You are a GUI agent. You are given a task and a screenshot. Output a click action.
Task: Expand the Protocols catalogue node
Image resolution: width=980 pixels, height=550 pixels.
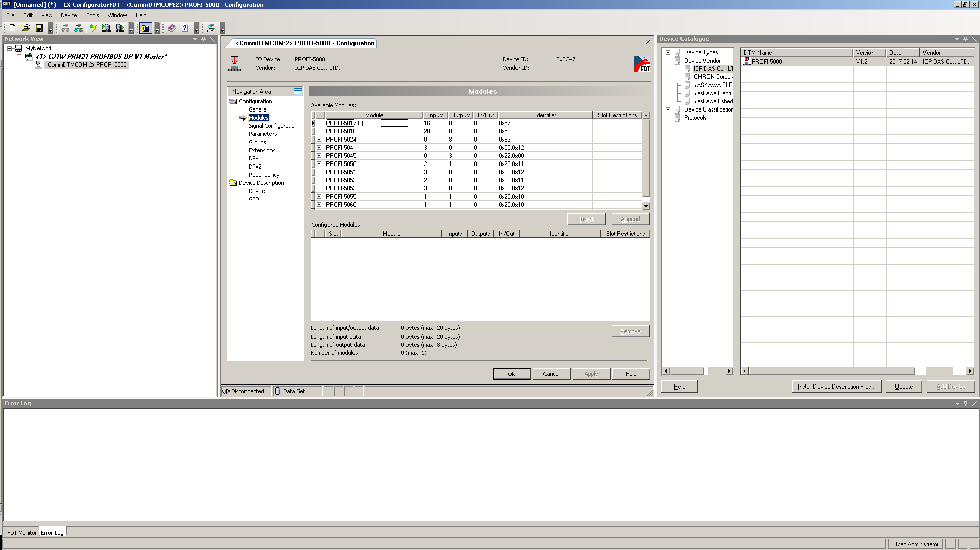pos(668,118)
